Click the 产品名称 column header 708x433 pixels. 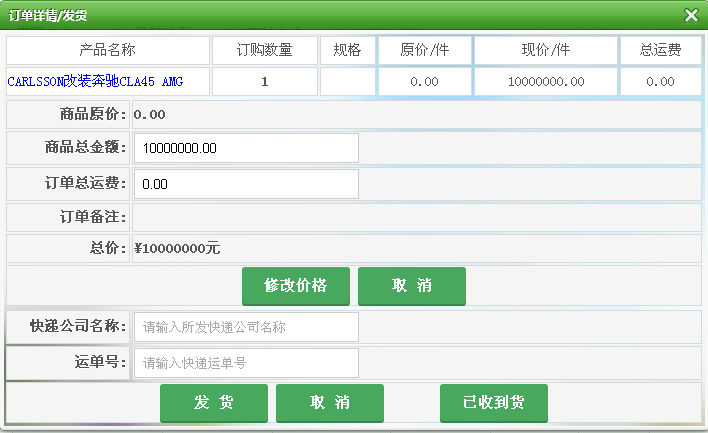coord(108,50)
